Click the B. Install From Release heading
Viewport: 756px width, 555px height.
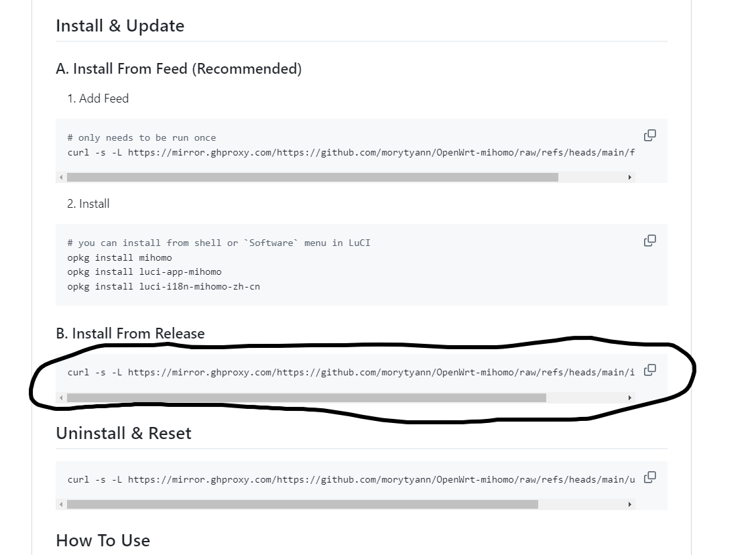click(130, 333)
